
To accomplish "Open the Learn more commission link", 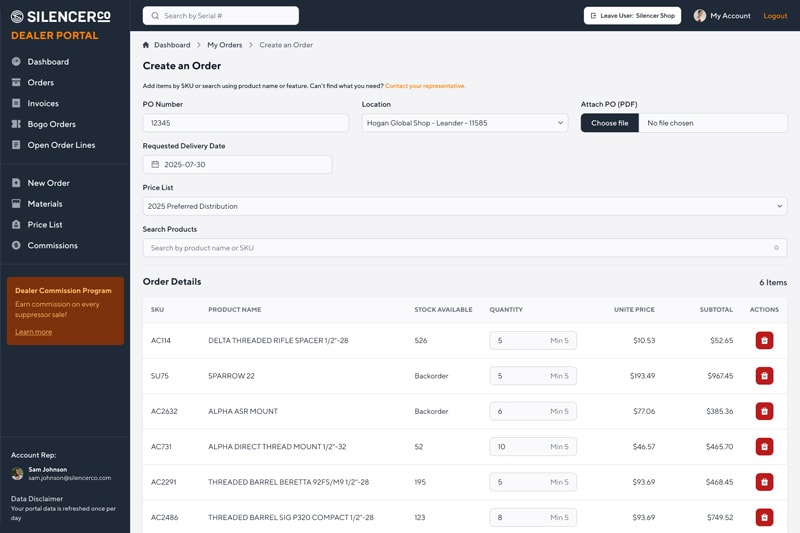I will click(x=34, y=332).
